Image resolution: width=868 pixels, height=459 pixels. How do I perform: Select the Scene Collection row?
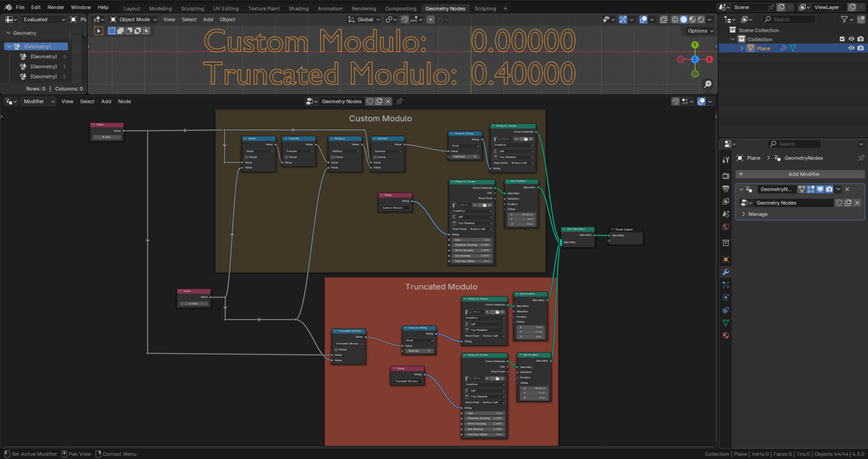(x=793, y=31)
